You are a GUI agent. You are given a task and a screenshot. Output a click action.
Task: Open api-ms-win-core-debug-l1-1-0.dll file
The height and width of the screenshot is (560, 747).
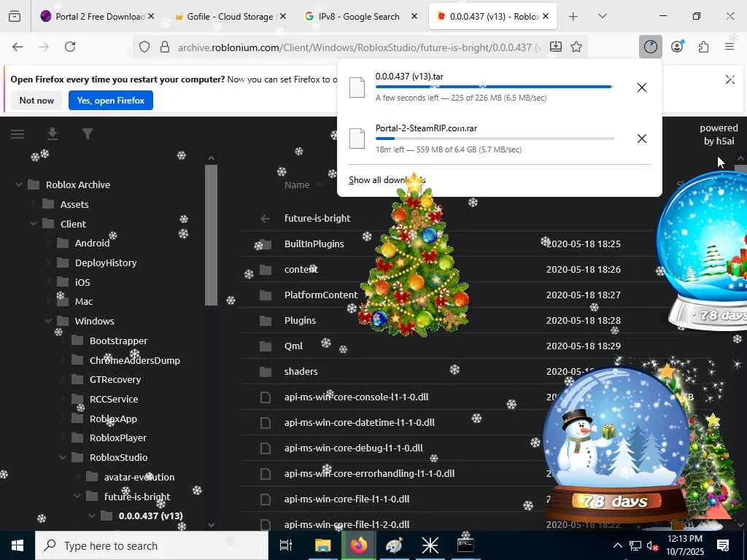[354, 448]
